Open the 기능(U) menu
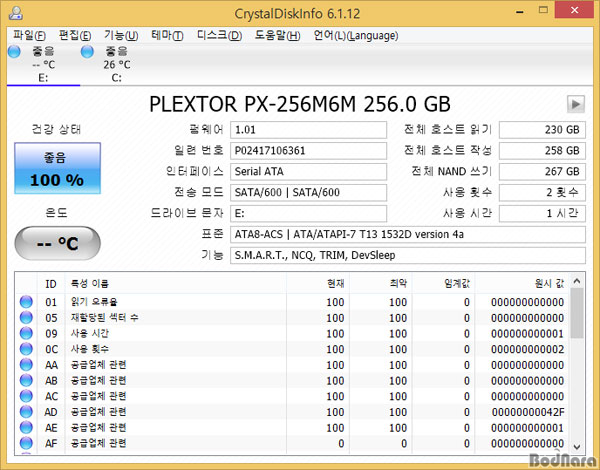This screenshot has width=600, height=470. (x=121, y=36)
